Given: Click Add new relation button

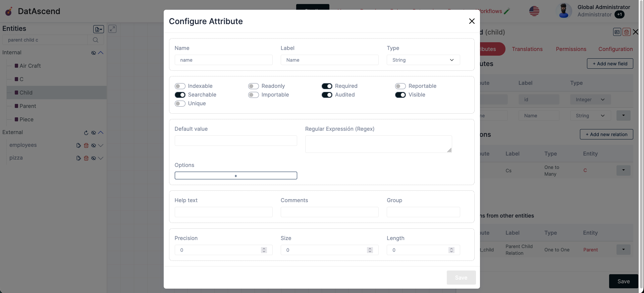Looking at the screenshot, I should pyautogui.click(x=606, y=134).
